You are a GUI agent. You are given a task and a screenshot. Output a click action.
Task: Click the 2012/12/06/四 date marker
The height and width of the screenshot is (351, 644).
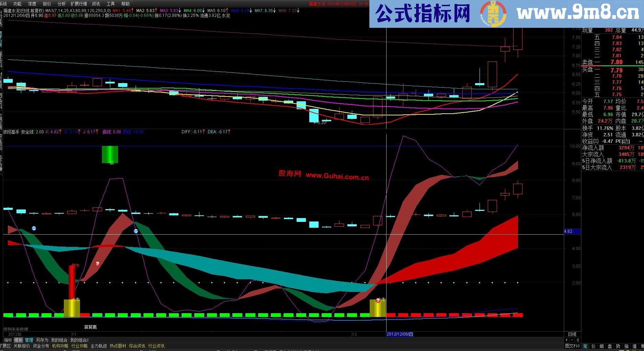point(400,334)
